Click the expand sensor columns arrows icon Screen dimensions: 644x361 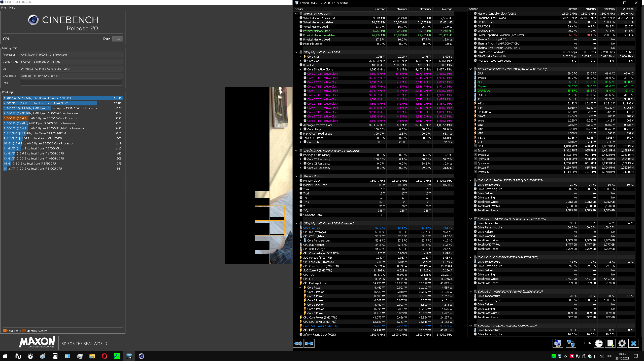coord(298,343)
